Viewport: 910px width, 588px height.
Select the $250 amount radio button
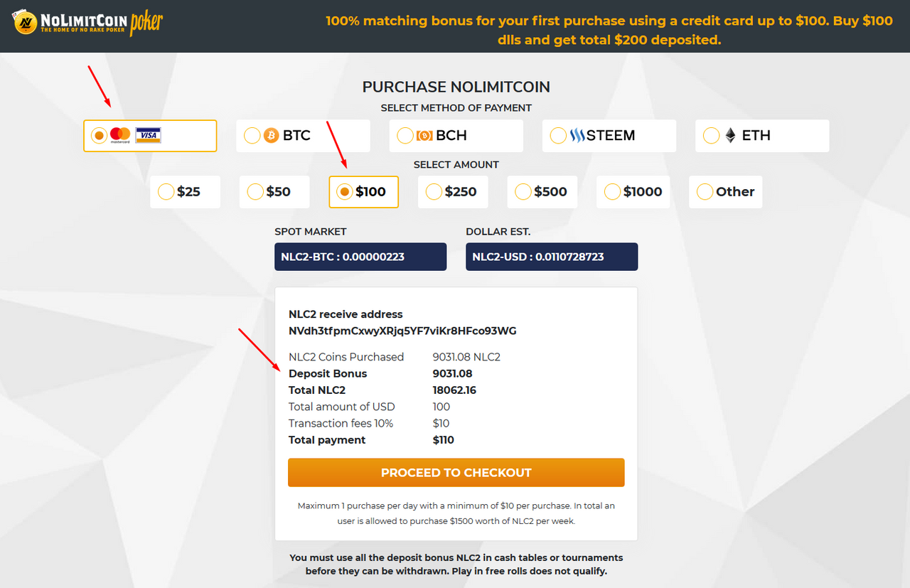[x=434, y=192]
